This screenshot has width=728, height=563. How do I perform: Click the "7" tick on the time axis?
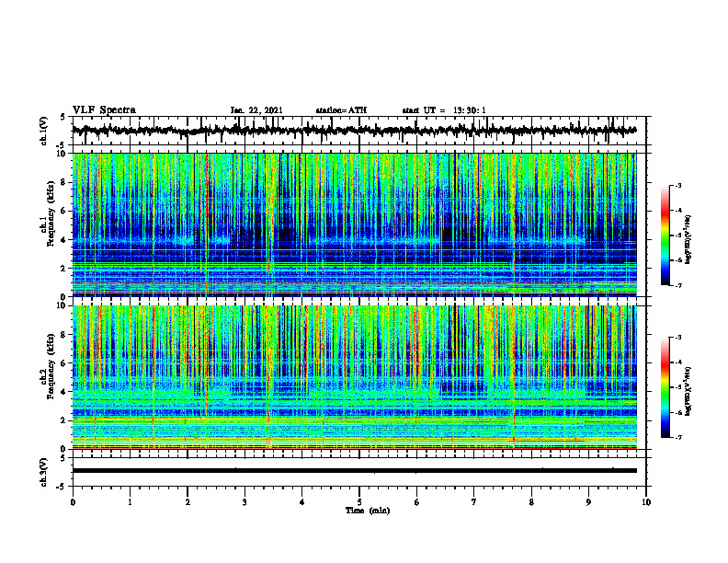pyautogui.click(x=474, y=502)
